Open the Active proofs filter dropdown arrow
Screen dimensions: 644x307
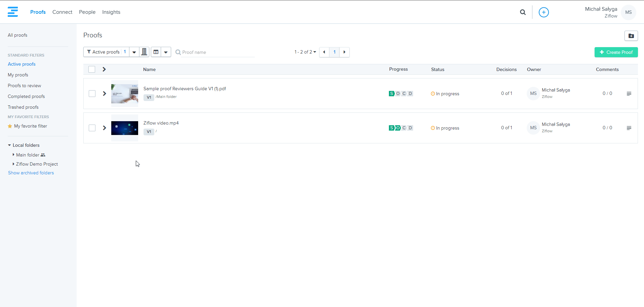click(x=134, y=52)
